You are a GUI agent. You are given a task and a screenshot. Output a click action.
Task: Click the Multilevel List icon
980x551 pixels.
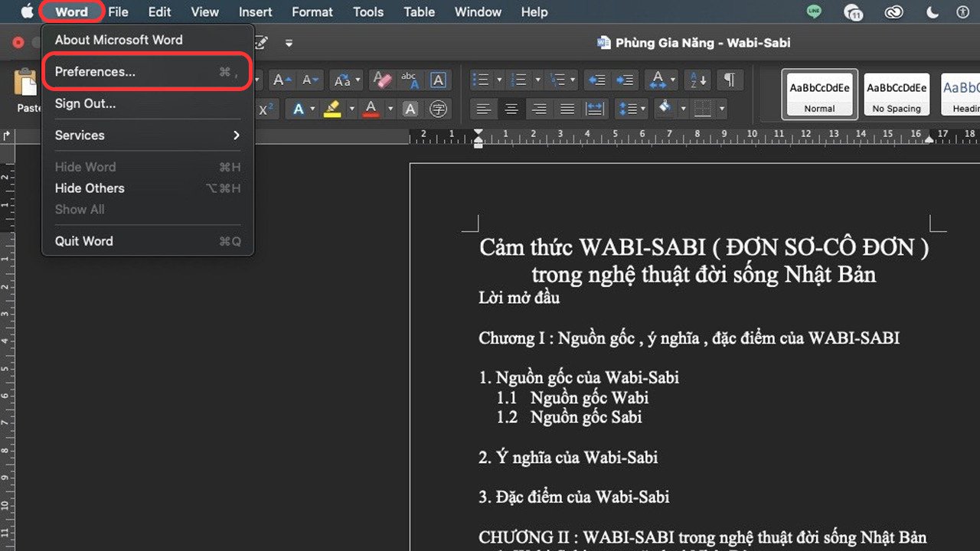pos(557,80)
